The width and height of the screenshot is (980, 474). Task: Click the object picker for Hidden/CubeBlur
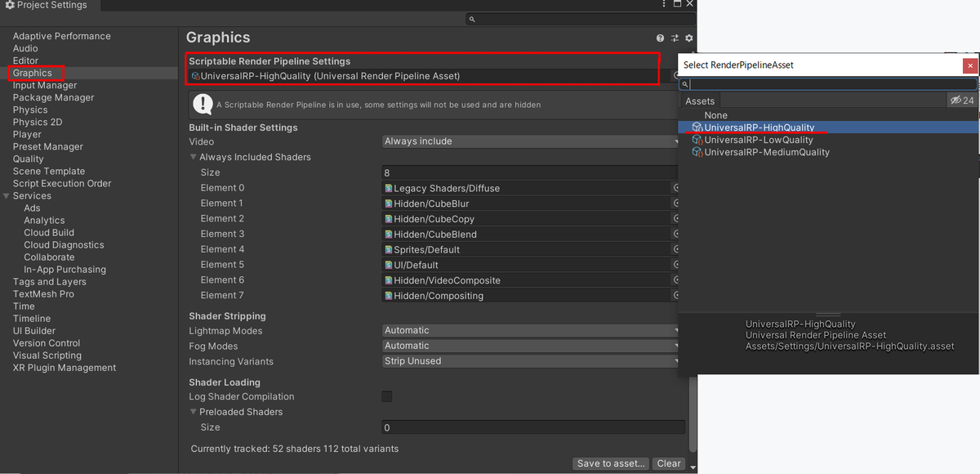677,203
